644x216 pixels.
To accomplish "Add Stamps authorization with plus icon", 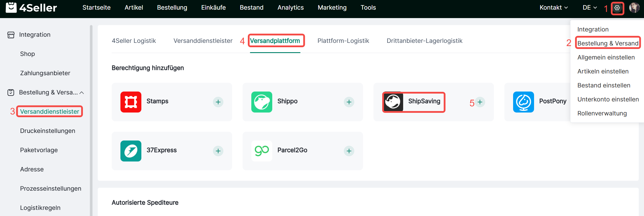I will click(x=218, y=102).
